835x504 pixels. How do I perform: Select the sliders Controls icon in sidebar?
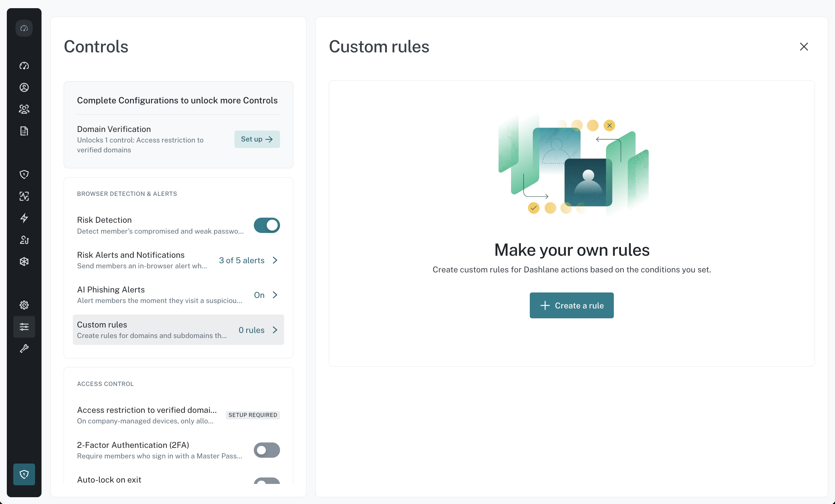click(x=24, y=327)
